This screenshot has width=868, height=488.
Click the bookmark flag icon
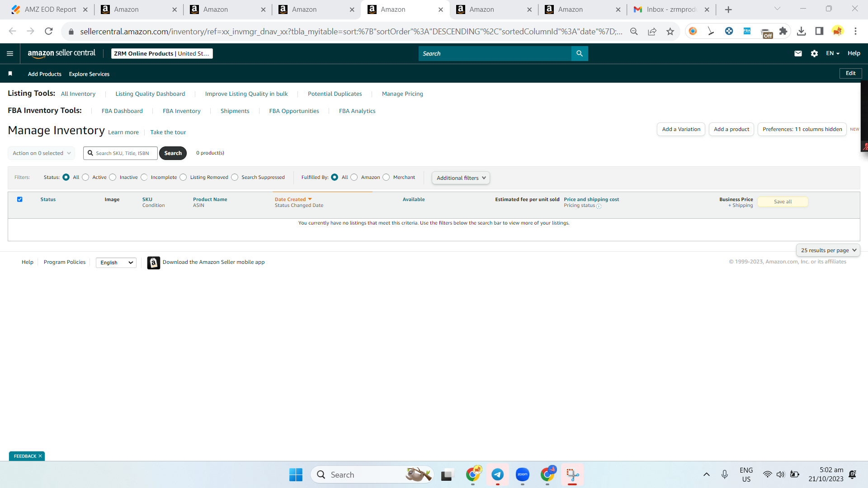pyautogui.click(x=10, y=74)
